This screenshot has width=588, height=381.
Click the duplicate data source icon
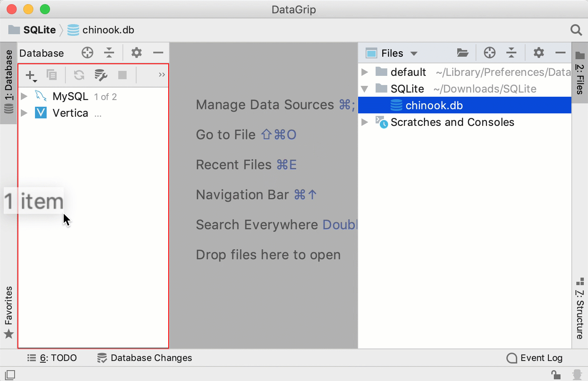[52, 75]
